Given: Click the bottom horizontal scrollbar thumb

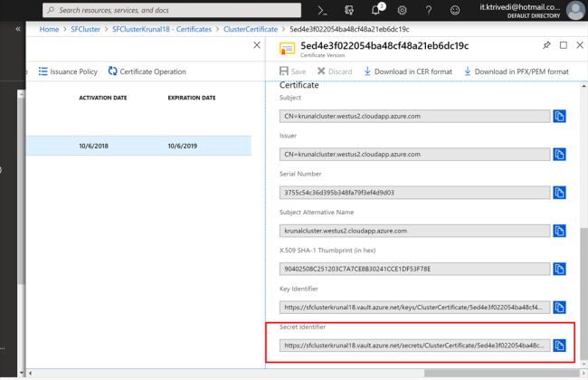Looking at the screenshot, I should point(502,374).
